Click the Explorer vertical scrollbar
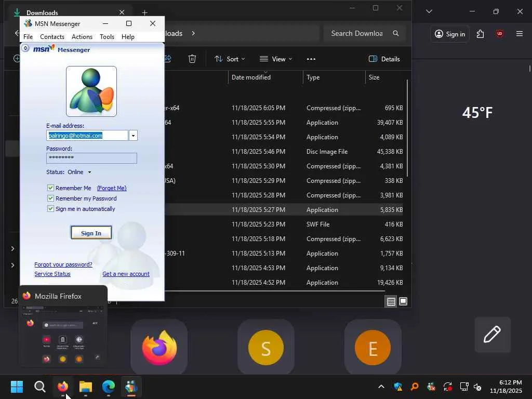Image resolution: width=532 pixels, height=399 pixels. (x=407, y=128)
